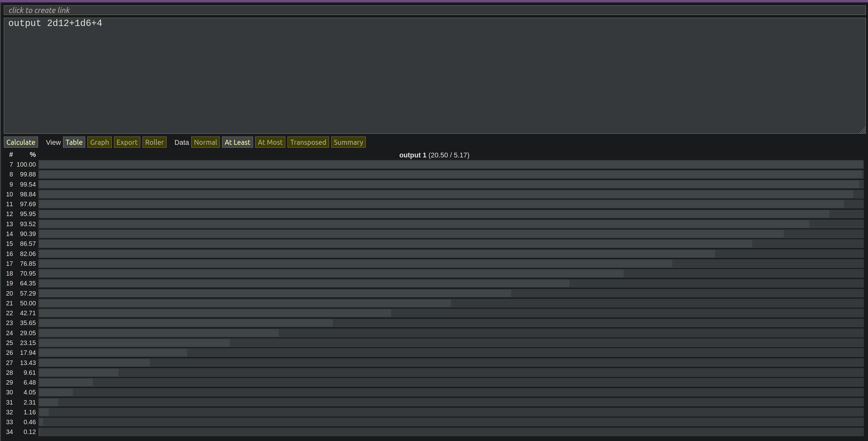The image size is (868, 441).
Task: Click the 0.12 percent row for 34
Action: pos(29,432)
